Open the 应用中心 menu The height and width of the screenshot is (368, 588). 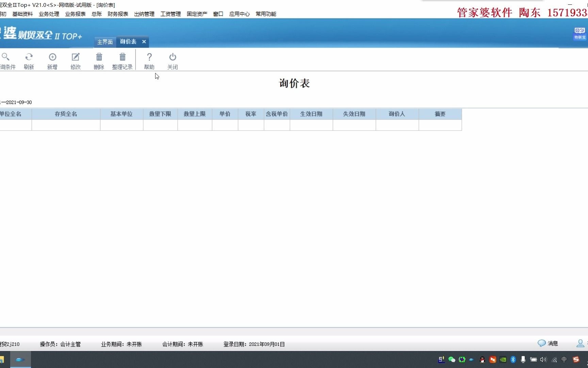point(239,14)
